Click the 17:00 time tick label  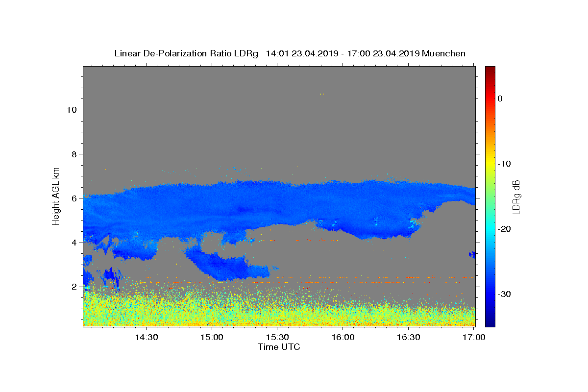coord(474,337)
